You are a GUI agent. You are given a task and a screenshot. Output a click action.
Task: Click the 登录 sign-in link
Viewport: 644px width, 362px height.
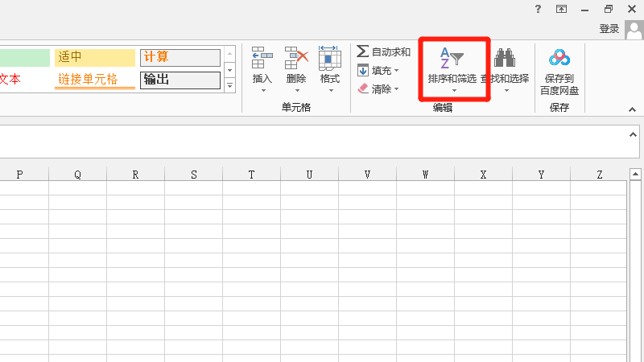(609, 29)
